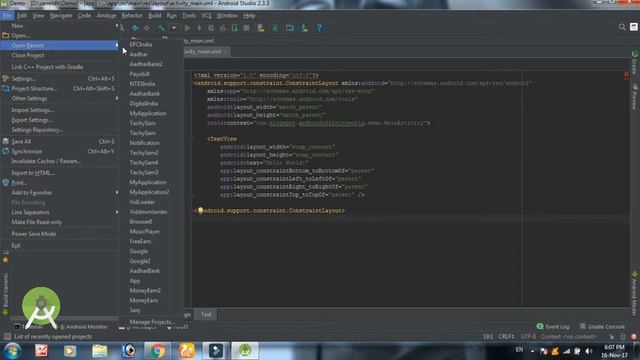Expand Other Settings submenu

click(x=59, y=98)
